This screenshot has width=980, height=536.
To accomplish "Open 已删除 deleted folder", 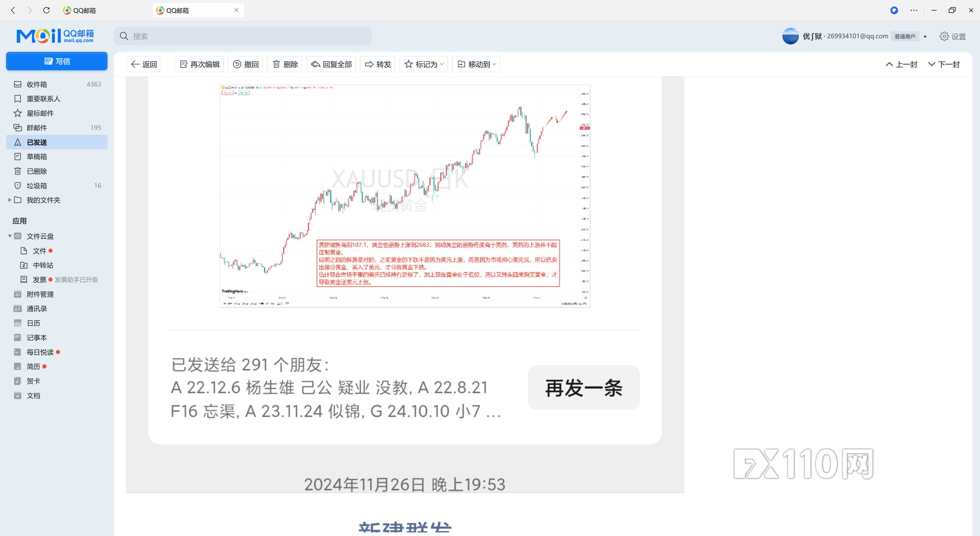I will [x=57, y=171].
